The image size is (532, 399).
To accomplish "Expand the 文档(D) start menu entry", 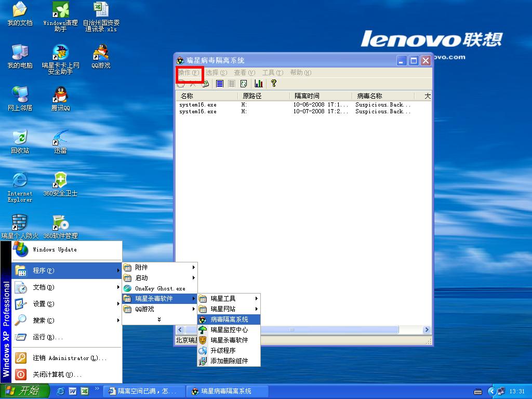I will [x=66, y=287].
